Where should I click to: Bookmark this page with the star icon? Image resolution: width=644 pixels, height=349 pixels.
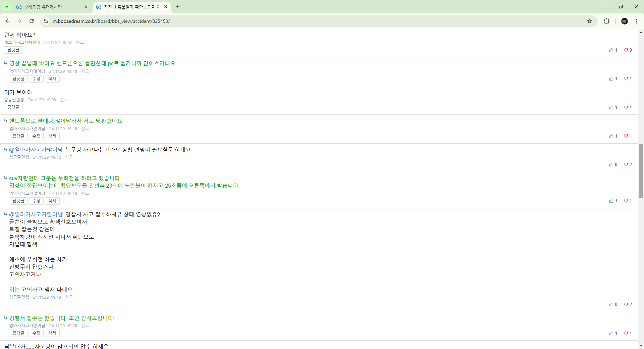coord(590,21)
